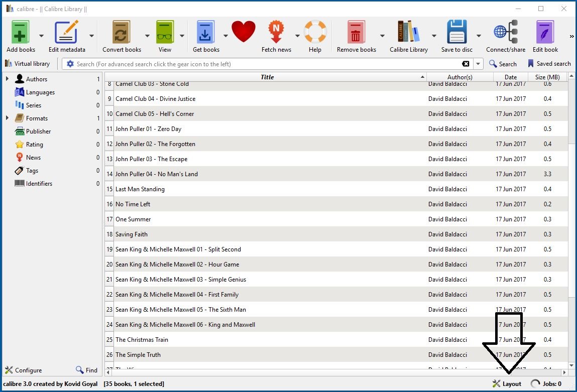Open the Edit metadata dropdown arrow
Image resolution: width=577 pixels, height=392 pixels.
point(91,36)
